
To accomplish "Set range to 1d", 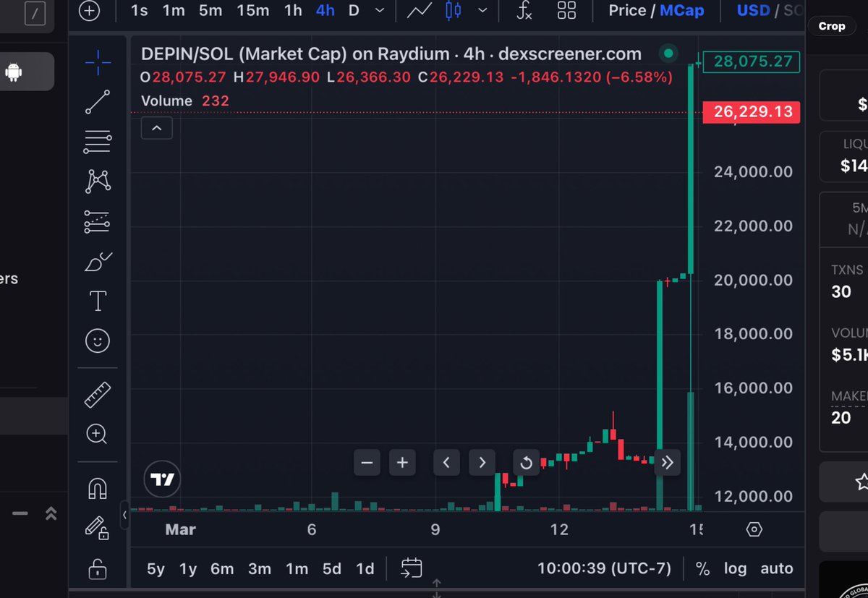I will (365, 568).
